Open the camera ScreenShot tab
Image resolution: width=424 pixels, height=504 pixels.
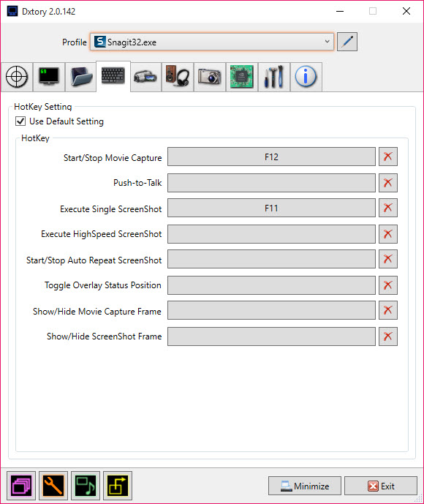point(209,77)
